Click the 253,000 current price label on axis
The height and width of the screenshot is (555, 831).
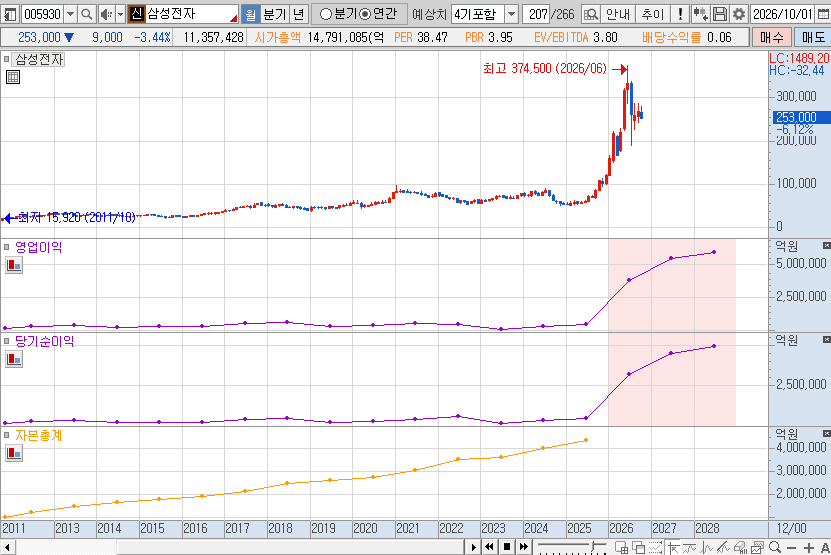tap(800, 117)
